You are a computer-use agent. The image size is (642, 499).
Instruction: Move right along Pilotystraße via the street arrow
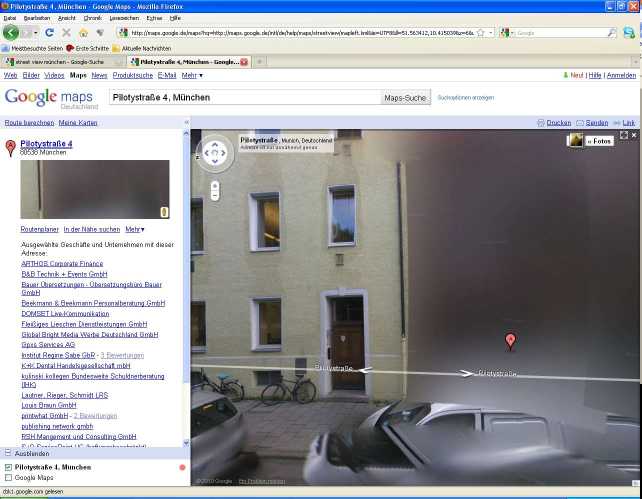click(466, 373)
